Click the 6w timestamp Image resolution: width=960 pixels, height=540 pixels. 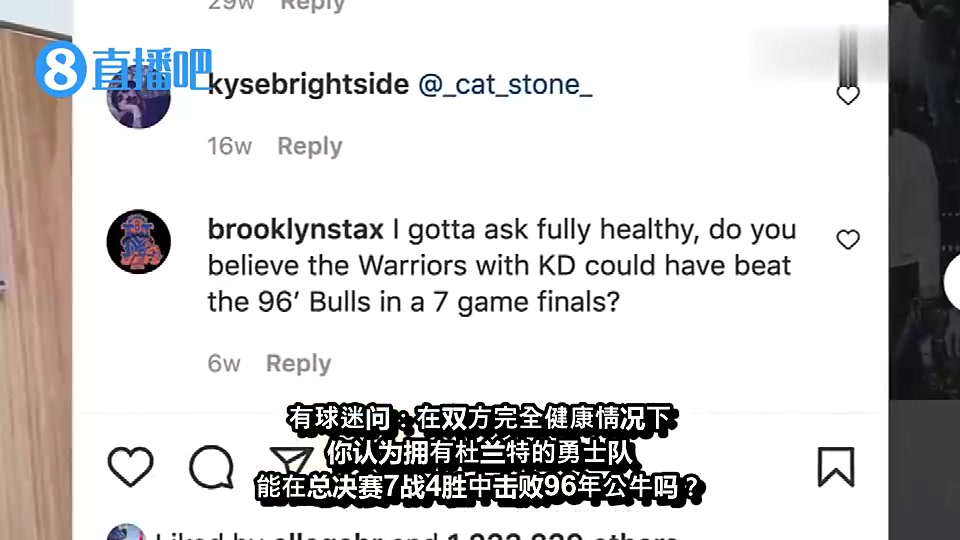point(224,364)
